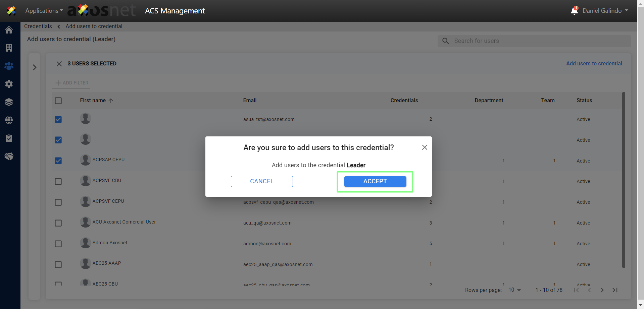Toggle the ACPSAP CEPU row checkbox
The width and height of the screenshot is (644, 309).
[58, 161]
